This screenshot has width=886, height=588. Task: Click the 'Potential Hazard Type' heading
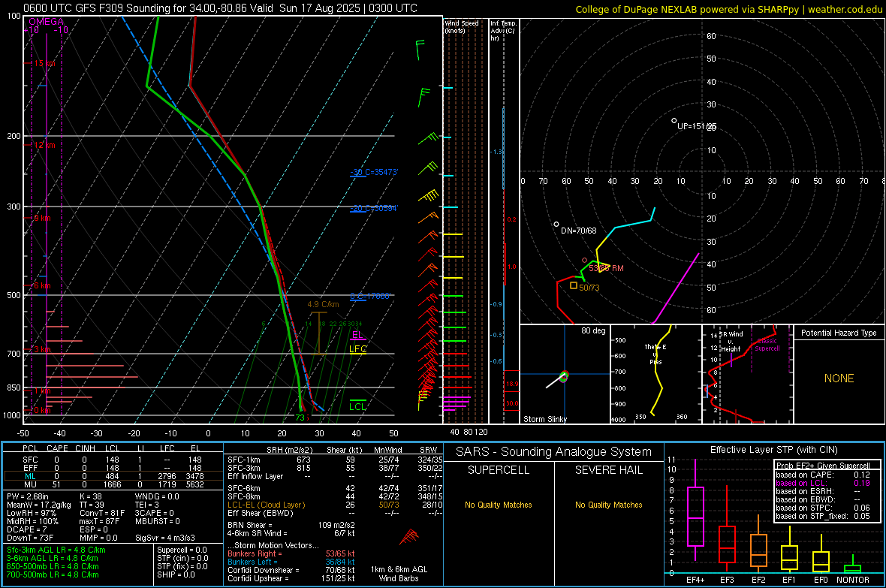point(839,333)
